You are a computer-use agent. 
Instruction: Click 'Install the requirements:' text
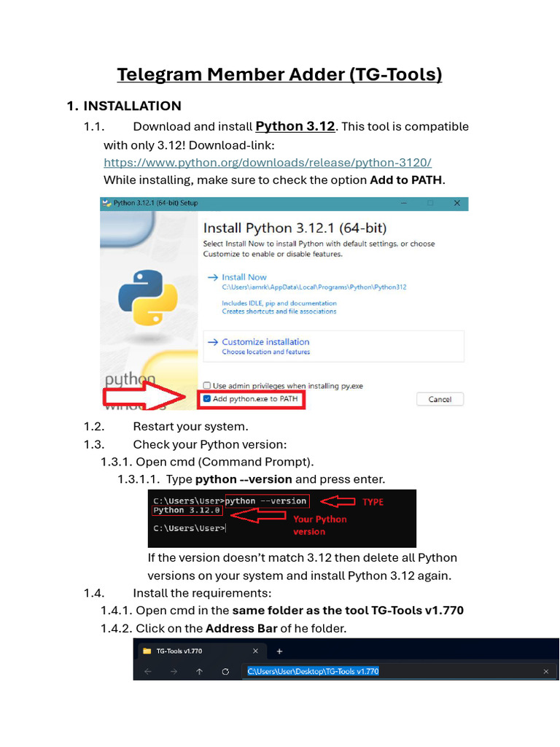pos(202,593)
